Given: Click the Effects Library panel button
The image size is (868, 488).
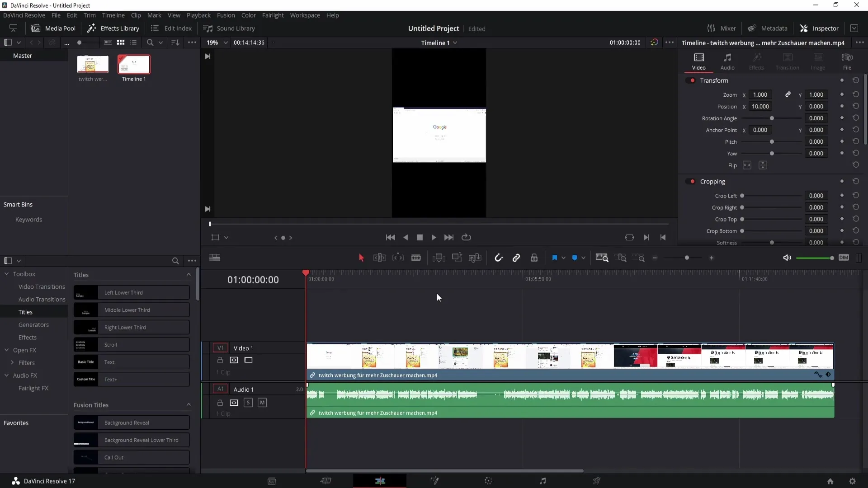Looking at the screenshot, I should [x=113, y=28].
